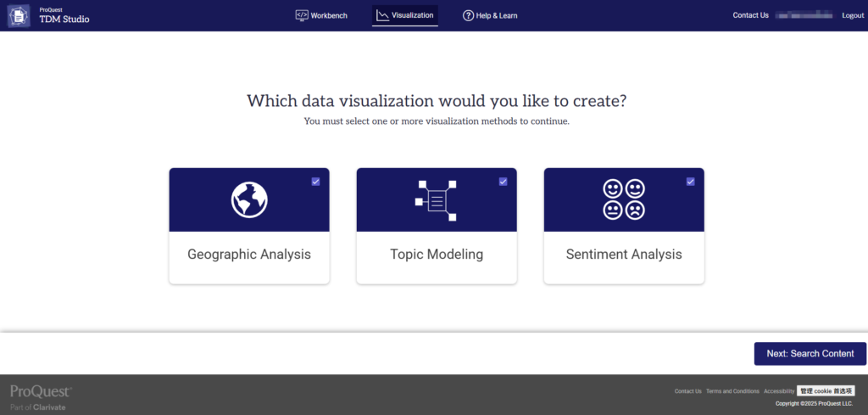The height and width of the screenshot is (415, 868).
Task: Click the TDM Studio logo icon
Action: [x=19, y=15]
